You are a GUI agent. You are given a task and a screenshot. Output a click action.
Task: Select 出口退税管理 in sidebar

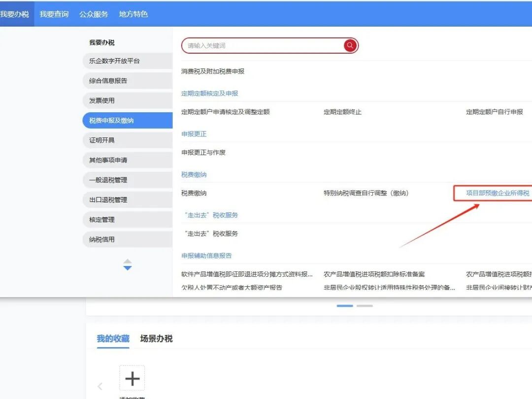(x=128, y=200)
